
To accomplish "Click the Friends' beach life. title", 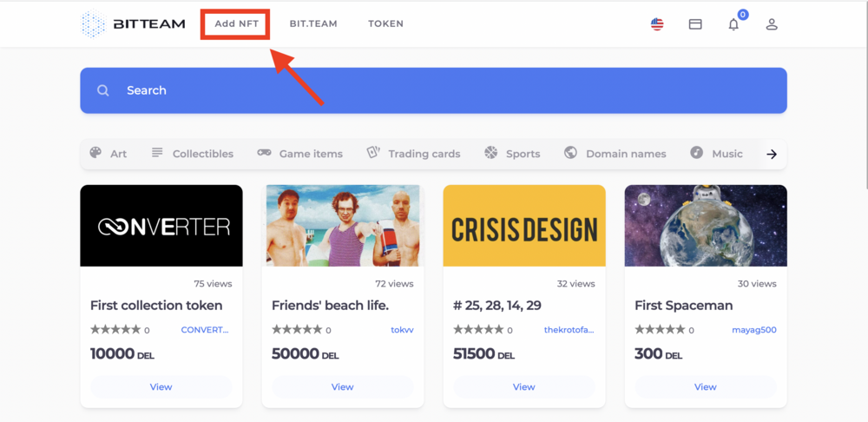I will pos(331,305).
